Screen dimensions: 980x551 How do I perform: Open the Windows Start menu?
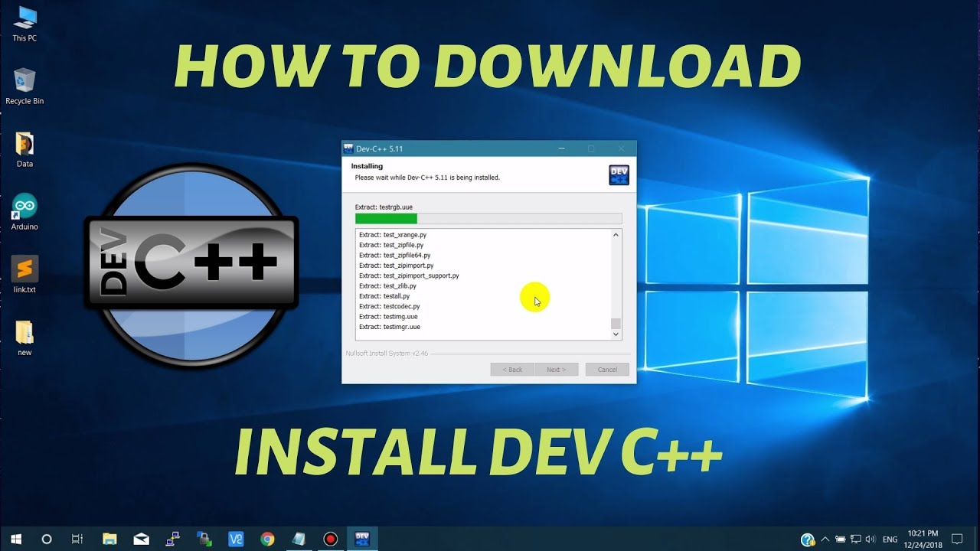[16, 539]
